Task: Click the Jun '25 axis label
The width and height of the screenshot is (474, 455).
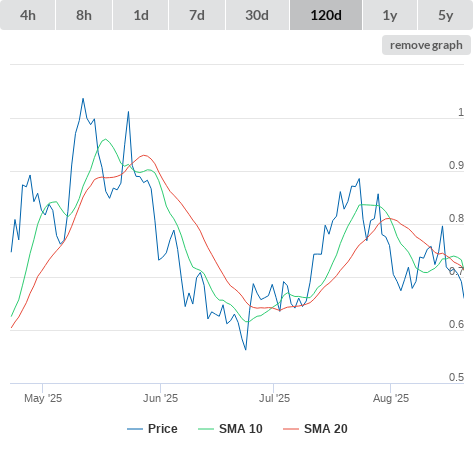Action: (160, 398)
